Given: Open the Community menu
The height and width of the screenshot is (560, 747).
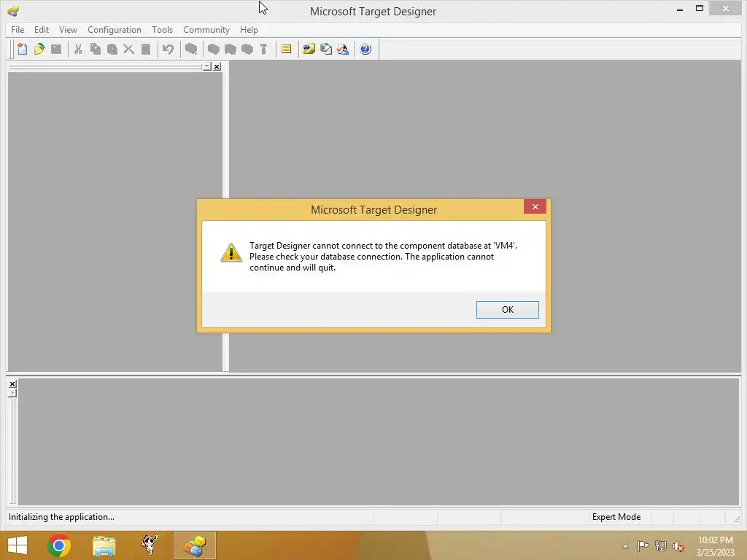Looking at the screenshot, I should pyautogui.click(x=206, y=29).
